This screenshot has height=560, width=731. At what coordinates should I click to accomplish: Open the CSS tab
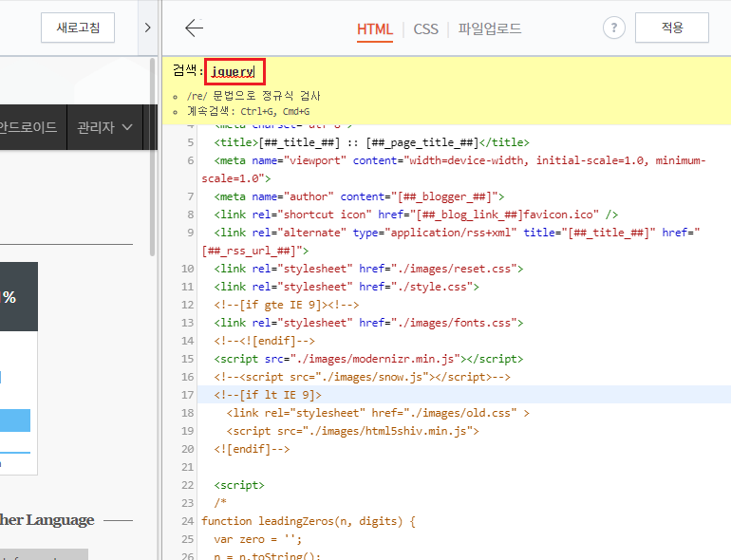click(425, 28)
